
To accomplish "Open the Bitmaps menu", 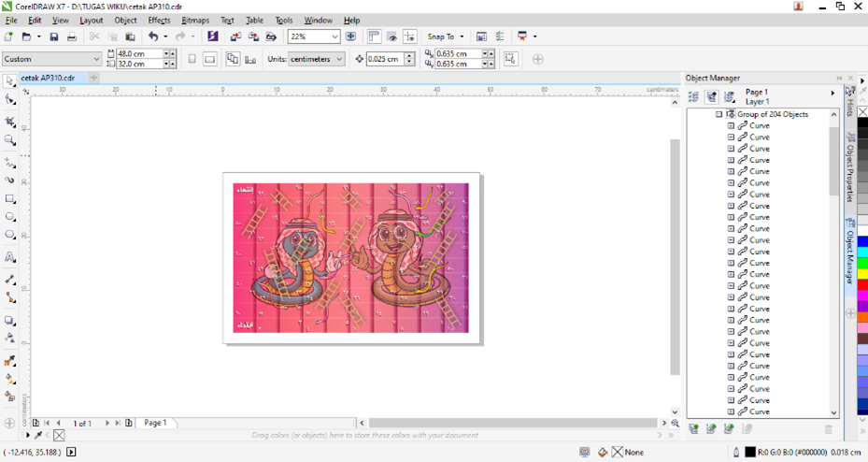I will click(195, 20).
